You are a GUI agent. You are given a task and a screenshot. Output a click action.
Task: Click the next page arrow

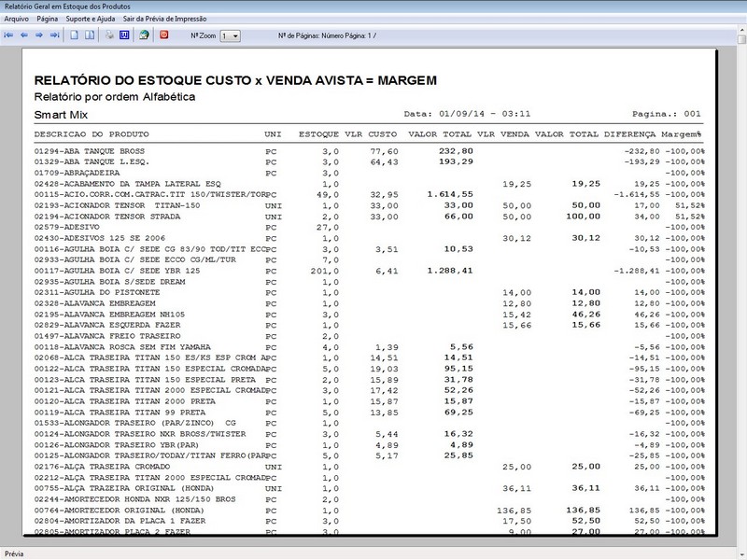point(39,35)
